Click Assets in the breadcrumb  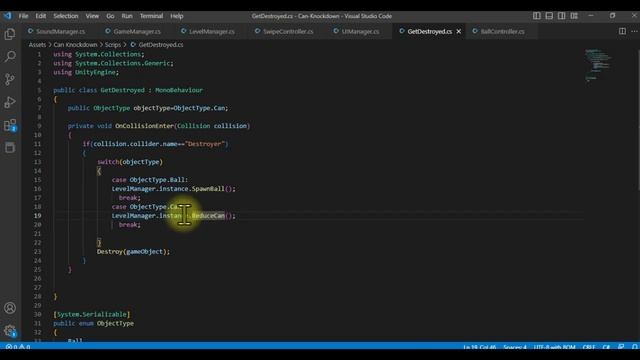37,45
